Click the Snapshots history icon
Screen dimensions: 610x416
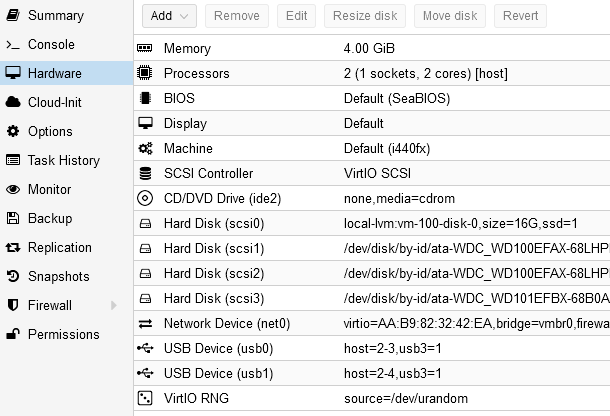click(13, 276)
